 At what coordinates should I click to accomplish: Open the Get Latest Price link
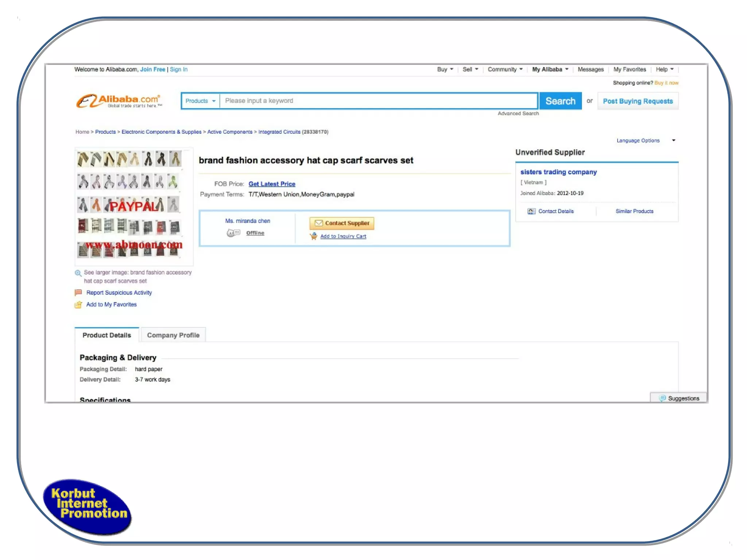[x=272, y=184]
